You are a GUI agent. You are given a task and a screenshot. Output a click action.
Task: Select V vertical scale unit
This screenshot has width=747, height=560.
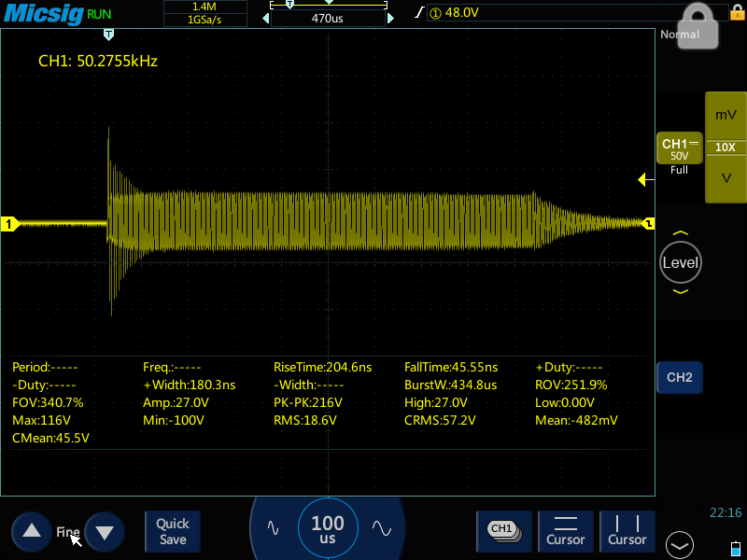pyautogui.click(x=726, y=178)
